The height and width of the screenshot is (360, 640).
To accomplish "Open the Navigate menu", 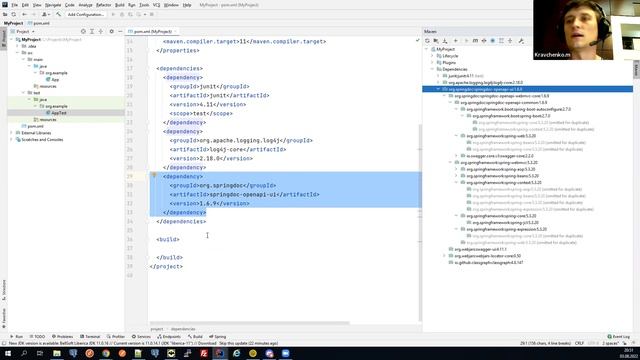I will click(53, 5).
